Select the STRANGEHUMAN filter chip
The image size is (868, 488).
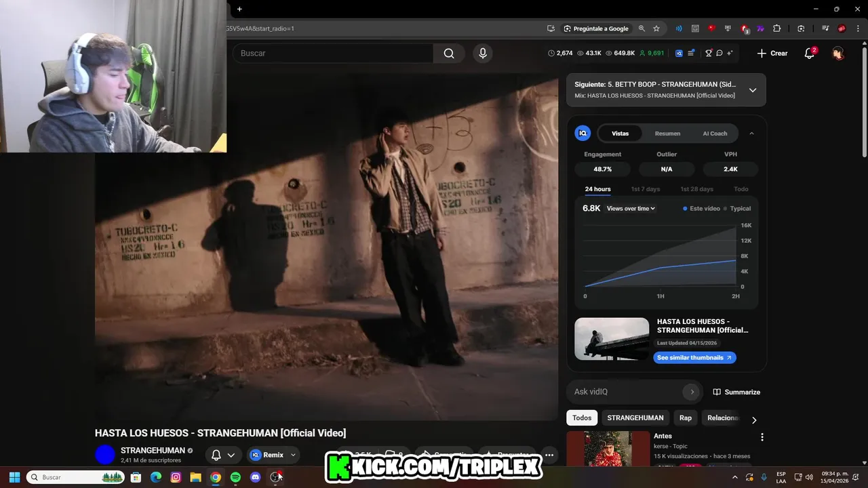(x=635, y=418)
